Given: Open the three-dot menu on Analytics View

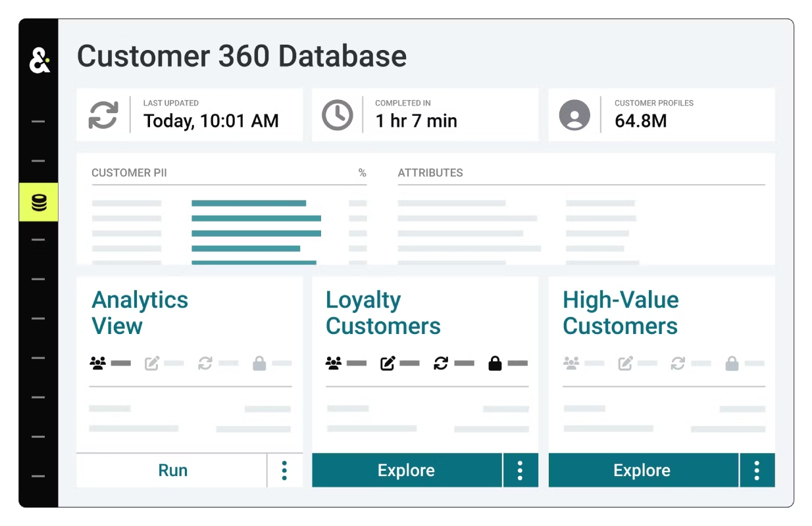Looking at the screenshot, I should coord(284,470).
